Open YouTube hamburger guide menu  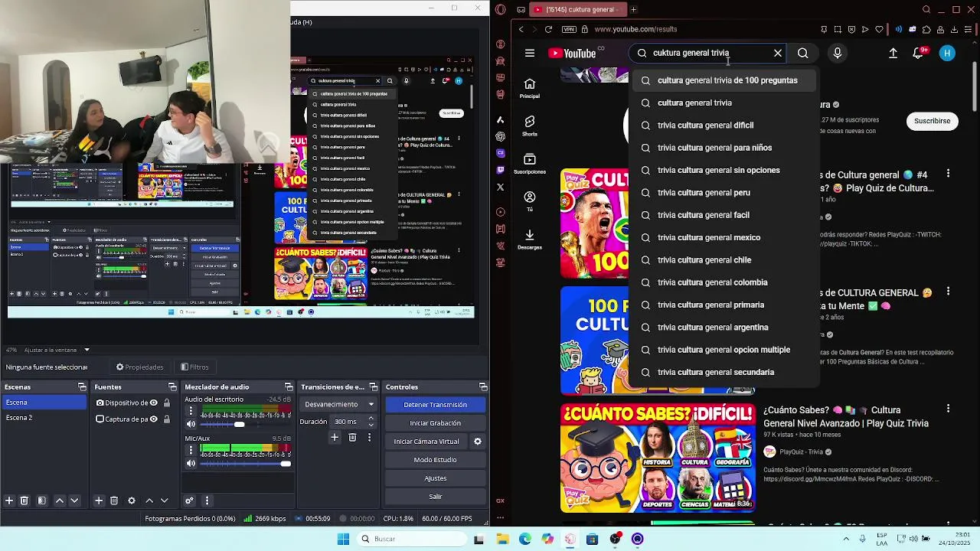(x=530, y=53)
